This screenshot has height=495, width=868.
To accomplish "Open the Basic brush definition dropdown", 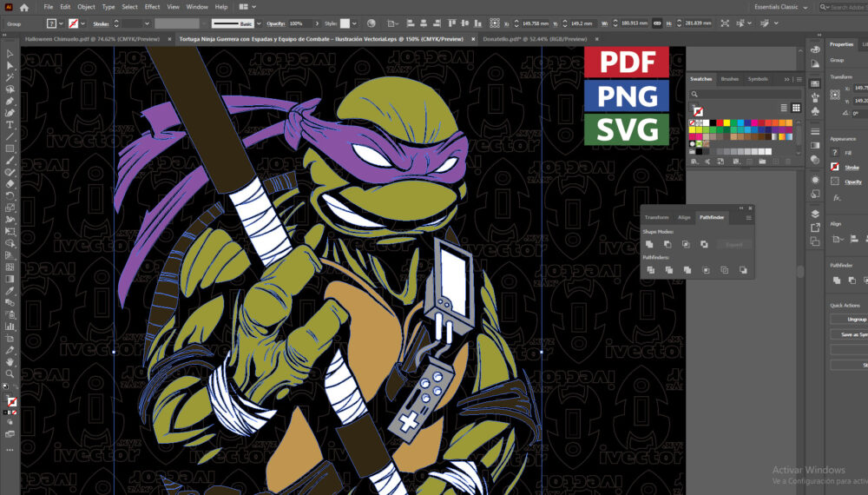I will pos(259,23).
